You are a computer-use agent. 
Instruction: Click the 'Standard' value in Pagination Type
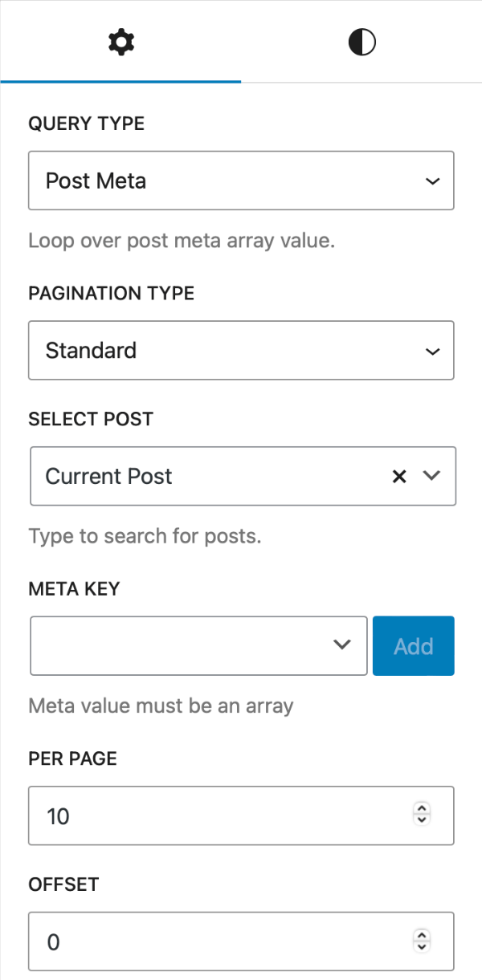click(x=91, y=350)
